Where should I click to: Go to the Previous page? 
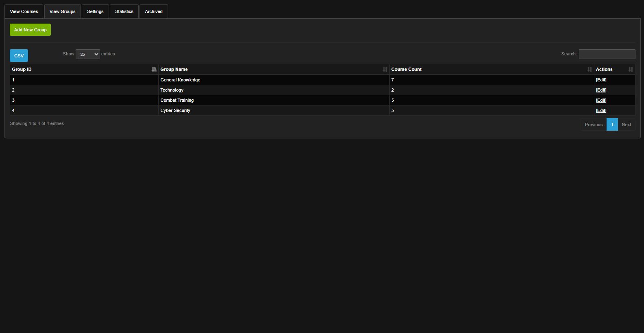(x=594, y=125)
